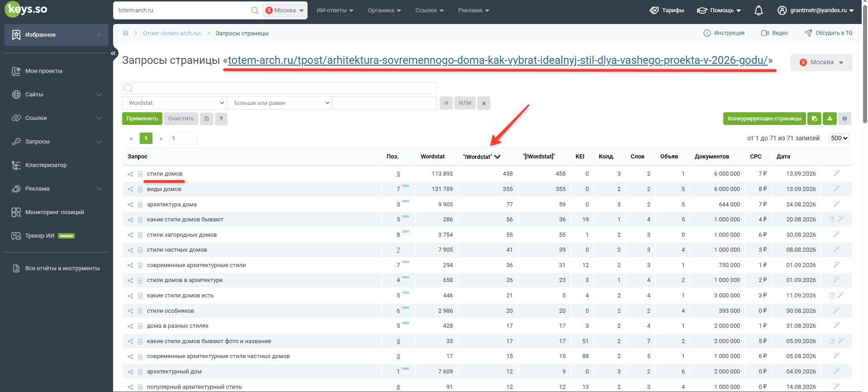Sort by Wordstat column header
The image size is (868, 392).
(x=433, y=157)
